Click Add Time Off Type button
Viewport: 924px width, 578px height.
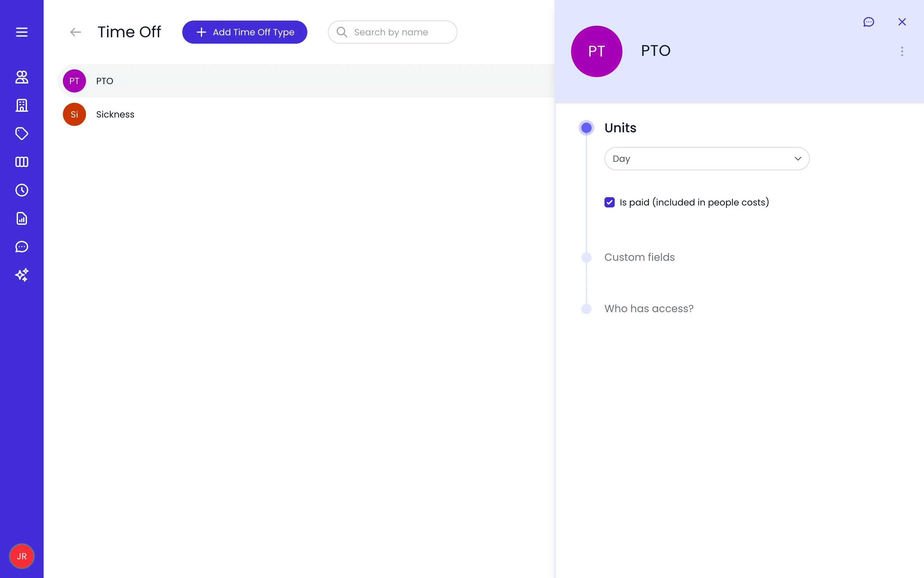click(x=245, y=32)
